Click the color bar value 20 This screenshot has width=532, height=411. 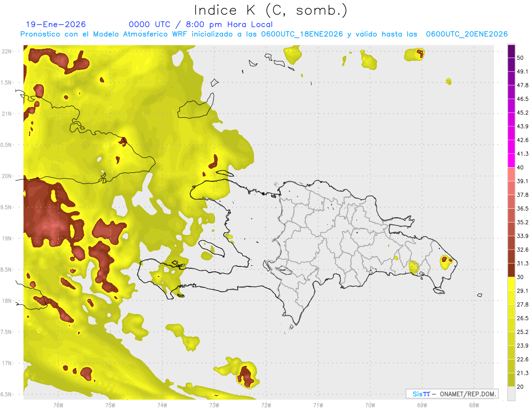(x=521, y=387)
